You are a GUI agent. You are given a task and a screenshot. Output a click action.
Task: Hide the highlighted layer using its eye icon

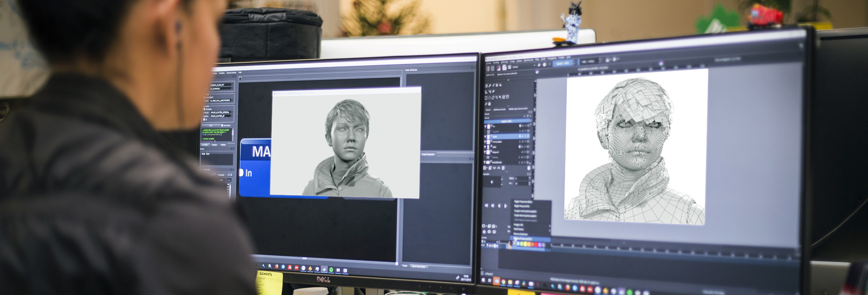point(486,136)
